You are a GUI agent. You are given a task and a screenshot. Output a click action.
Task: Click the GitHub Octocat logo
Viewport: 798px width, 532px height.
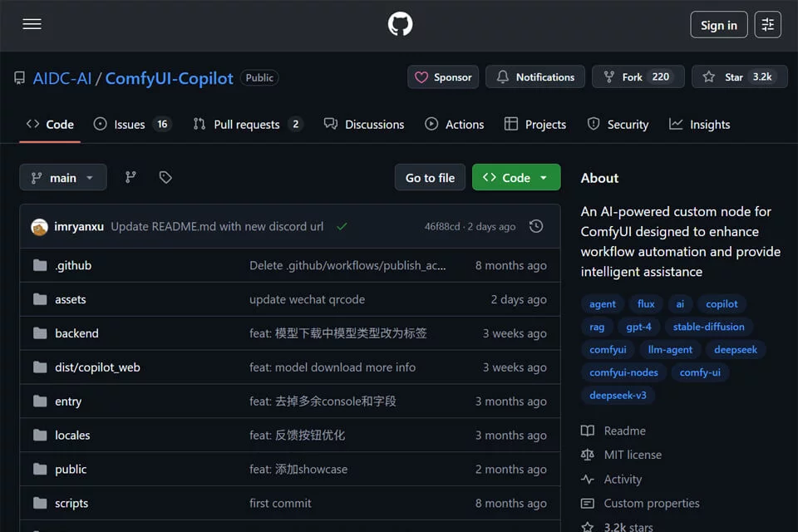click(x=400, y=24)
